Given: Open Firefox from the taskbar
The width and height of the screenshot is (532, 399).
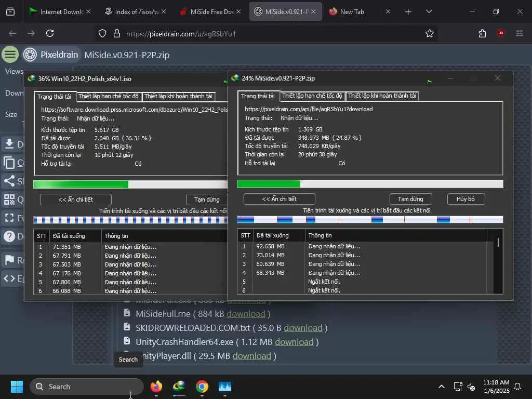Looking at the screenshot, I should 156,387.
